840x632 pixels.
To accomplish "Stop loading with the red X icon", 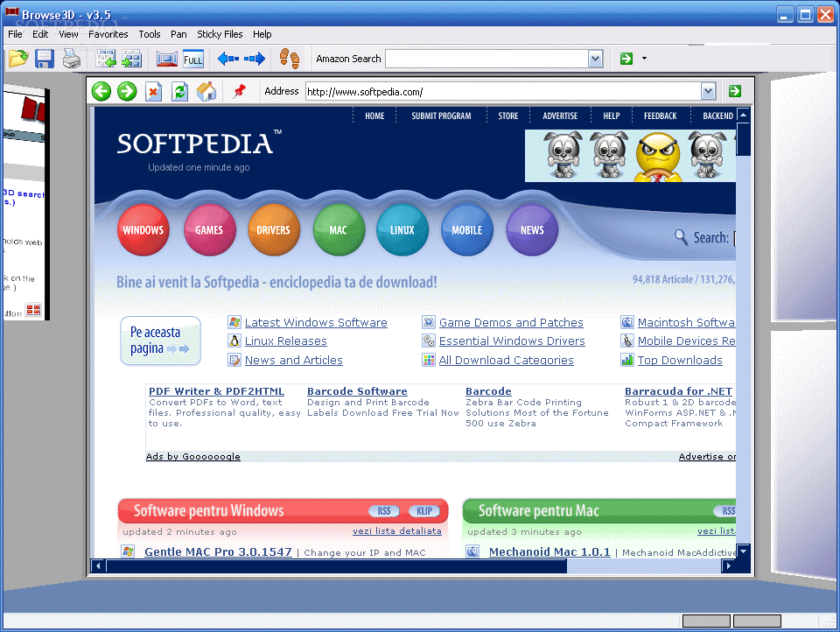I will point(153,92).
